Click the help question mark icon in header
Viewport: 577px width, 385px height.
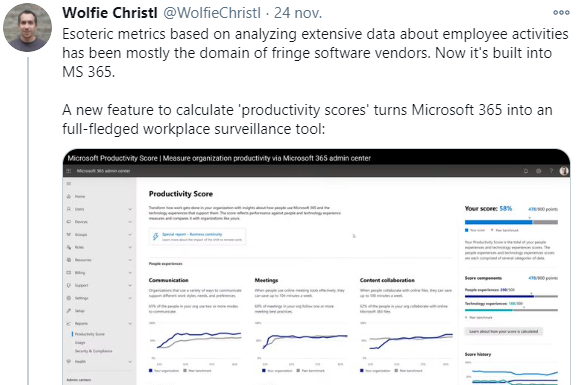click(551, 171)
